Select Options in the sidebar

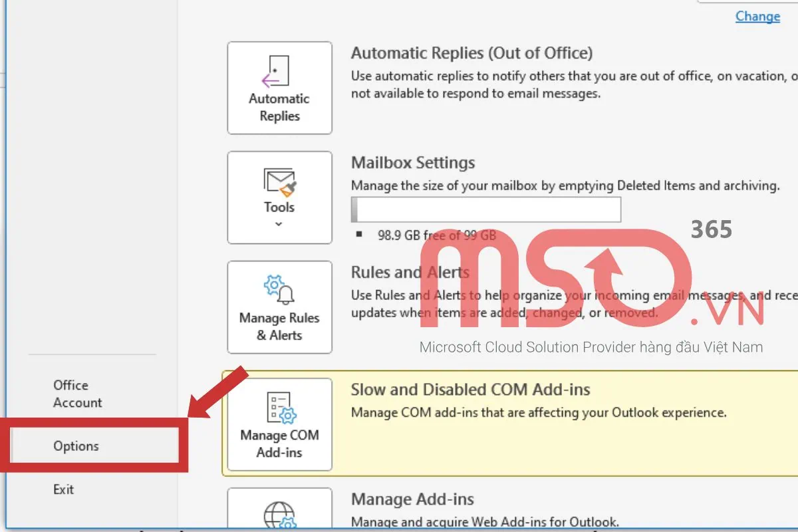tap(76, 446)
